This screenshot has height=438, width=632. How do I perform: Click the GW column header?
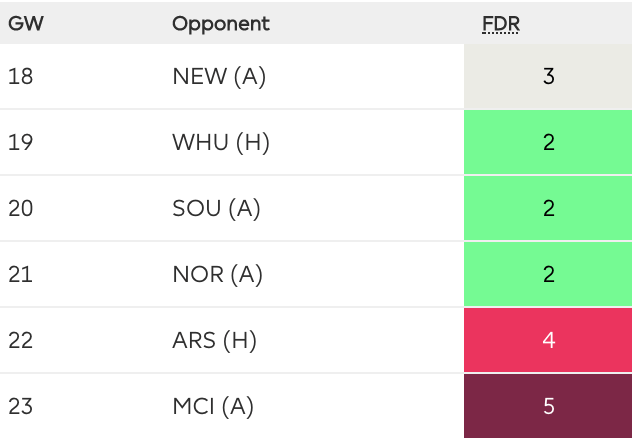(x=25, y=23)
